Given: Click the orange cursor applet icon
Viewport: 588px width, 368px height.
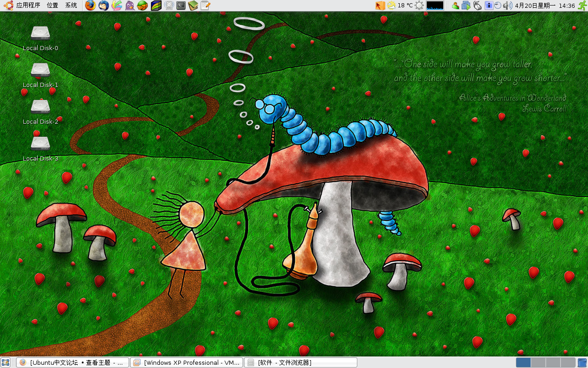Looking at the screenshot, I should [x=380, y=6].
